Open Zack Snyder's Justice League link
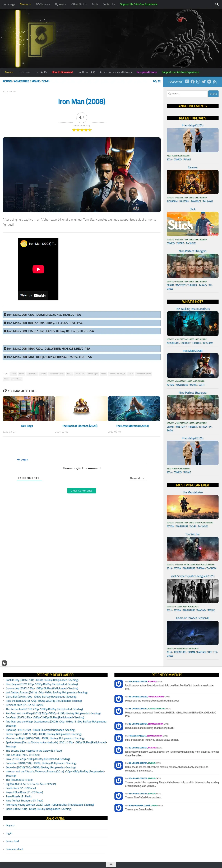Screen dimensions: 222x868 pos(192,576)
